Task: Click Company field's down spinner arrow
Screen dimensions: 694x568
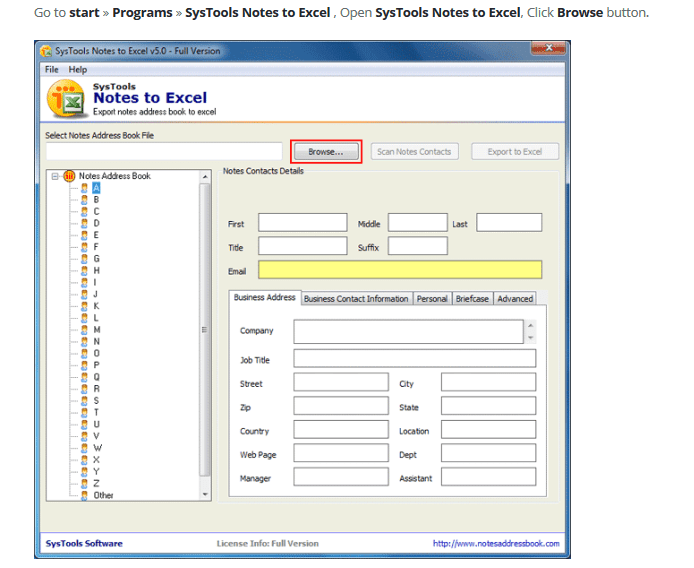Action: point(530,338)
